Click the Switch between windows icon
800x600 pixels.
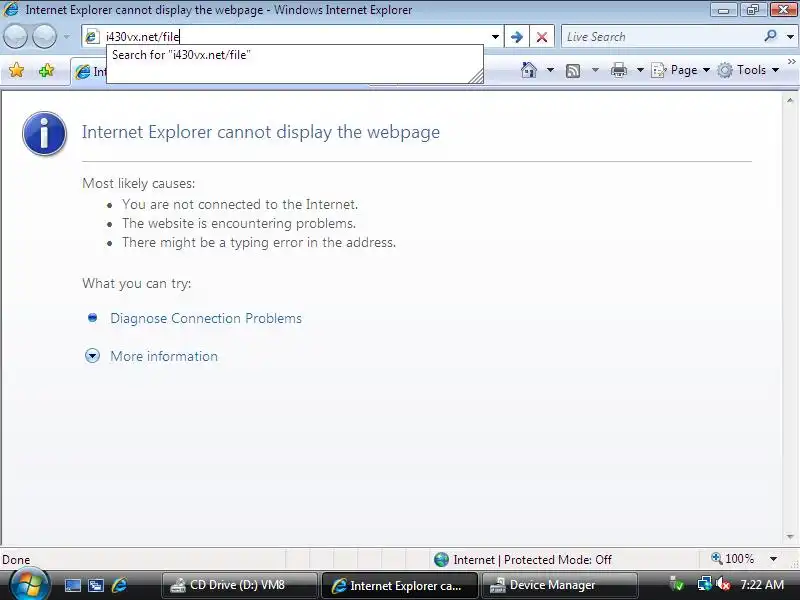point(96,585)
